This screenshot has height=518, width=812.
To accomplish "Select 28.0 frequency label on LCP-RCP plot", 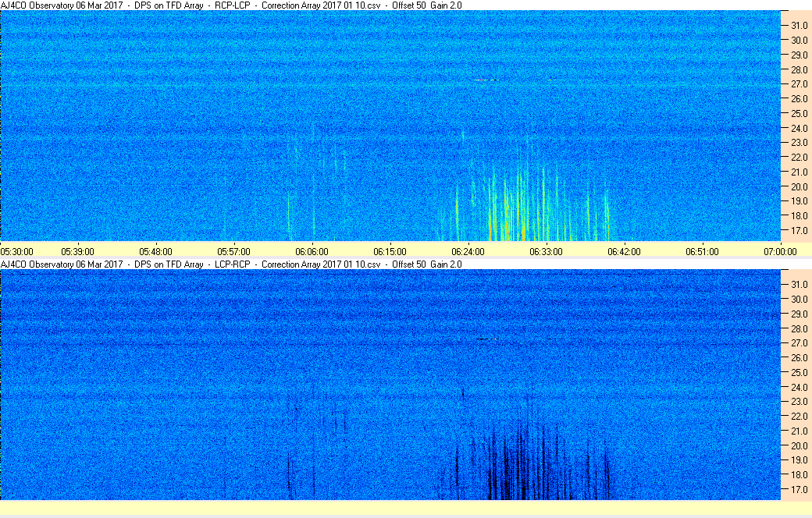I will point(799,329).
